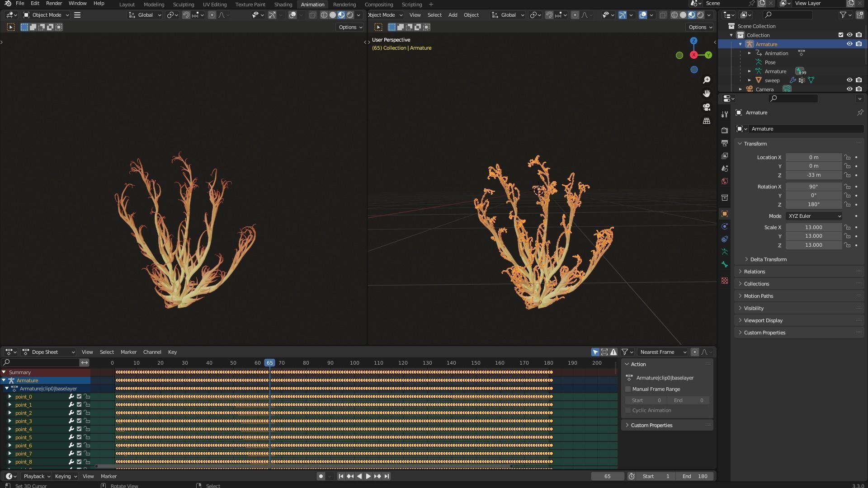Image resolution: width=868 pixels, height=488 pixels.
Task: Jump to the first frame
Action: (341, 476)
